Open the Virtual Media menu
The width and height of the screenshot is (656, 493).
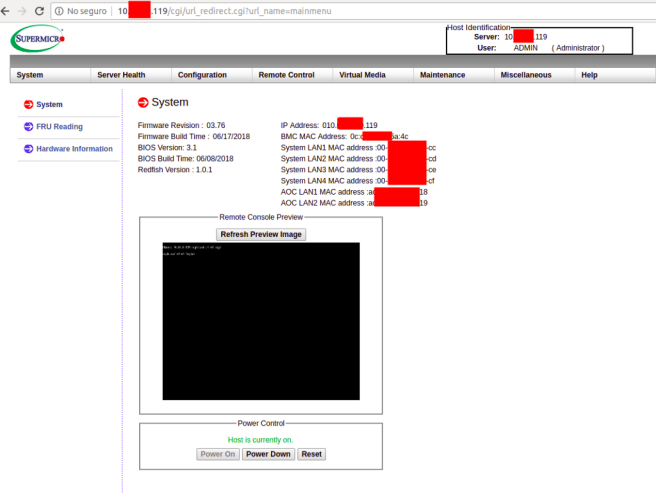[x=362, y=75]
